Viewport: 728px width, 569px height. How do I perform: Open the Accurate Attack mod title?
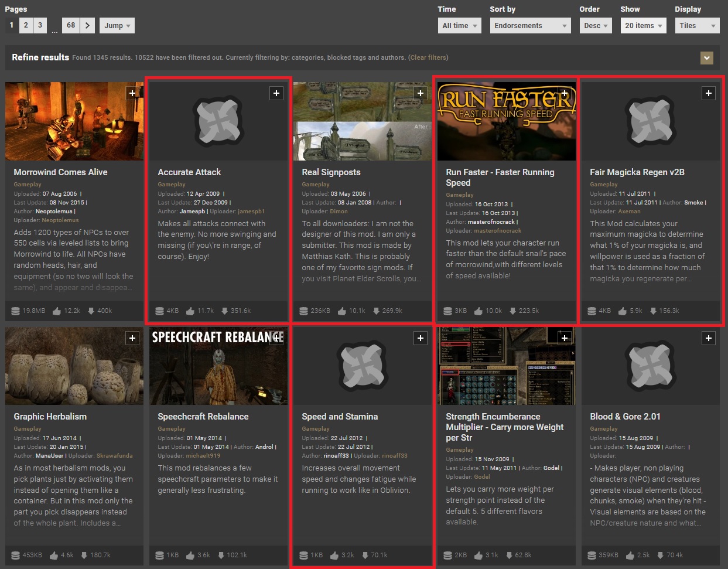pos(189,172)
